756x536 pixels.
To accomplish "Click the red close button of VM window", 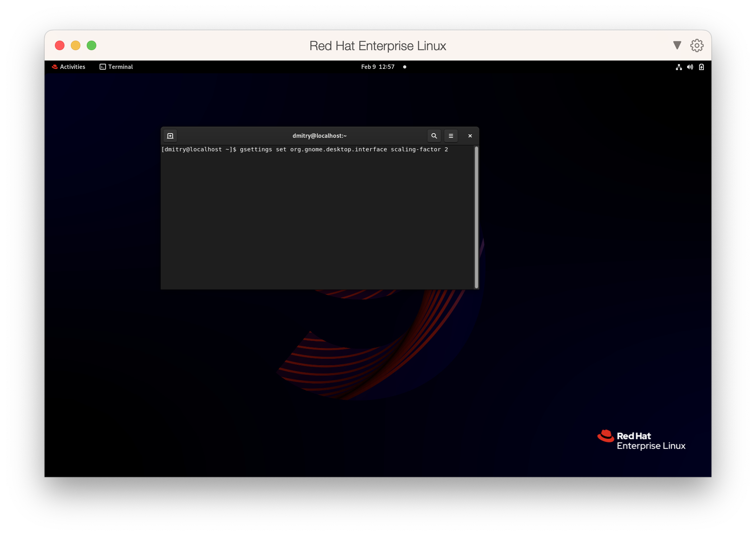I will tap(60, 45).
